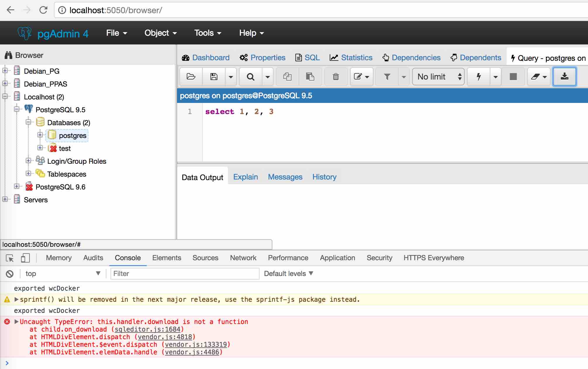Image resolution: width=588 pixels, height=369 pixels.
Task: Select the test database in tree
Action: (x=65, y=149)
